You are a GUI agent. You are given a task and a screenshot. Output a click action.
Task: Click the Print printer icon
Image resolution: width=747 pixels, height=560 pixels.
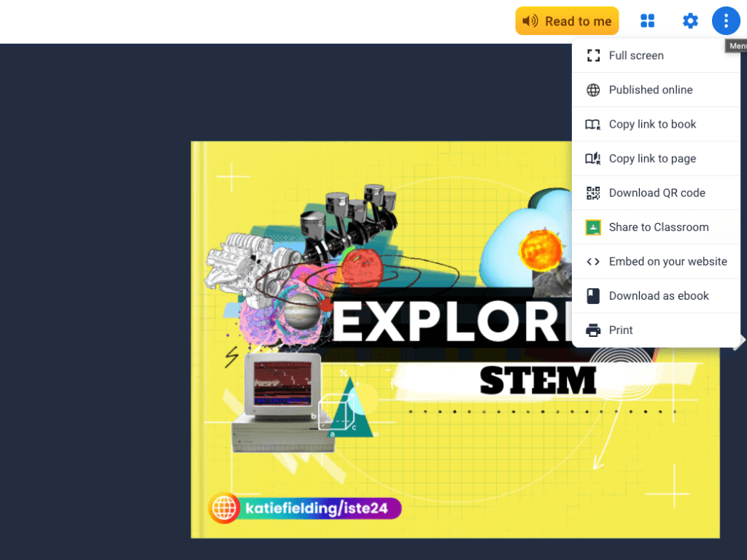click(x=592, y=330)
